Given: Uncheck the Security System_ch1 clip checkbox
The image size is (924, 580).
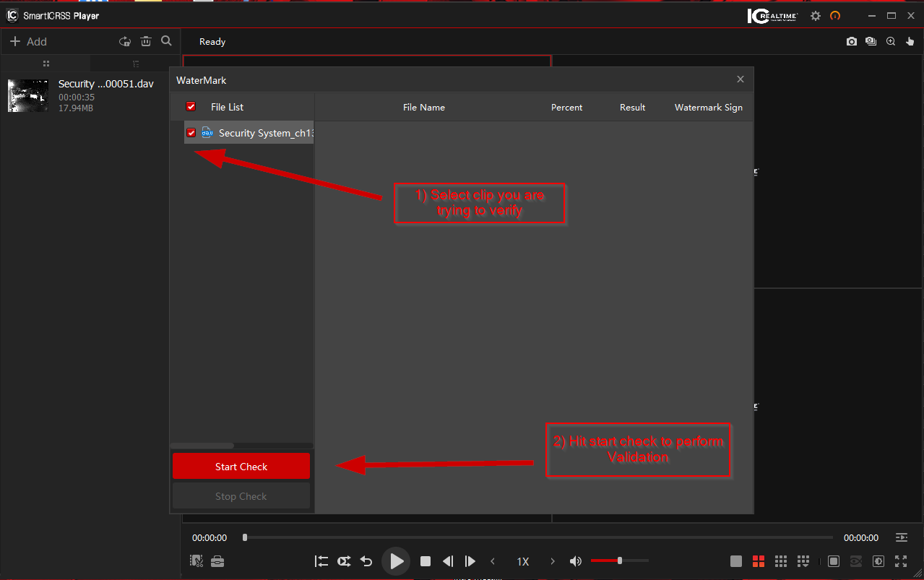Looking at the screenshot, I should point(190,132).
